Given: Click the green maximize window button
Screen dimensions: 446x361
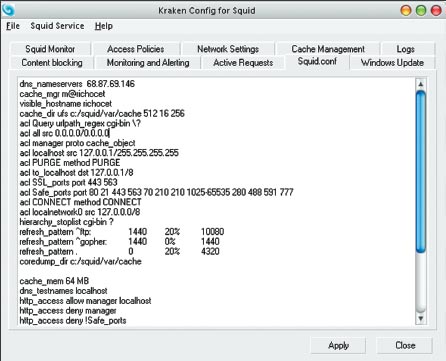Looking at the screenshot, I should point(421,10).
